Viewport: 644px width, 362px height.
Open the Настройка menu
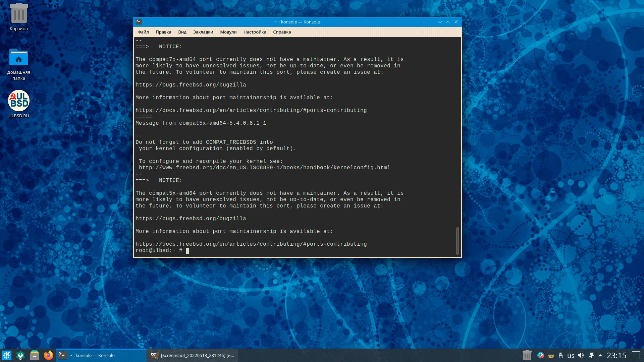(x=255, y=32)
